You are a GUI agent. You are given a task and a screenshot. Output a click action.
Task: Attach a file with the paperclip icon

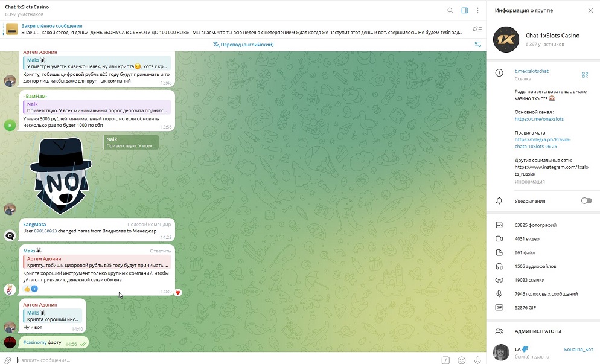[7, 360]
